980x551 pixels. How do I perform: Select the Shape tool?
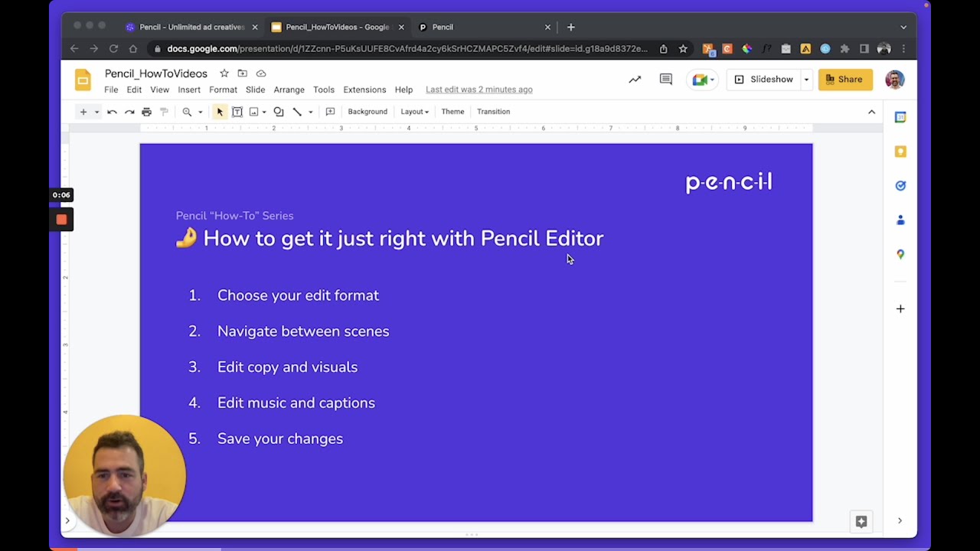tap(279, 112)
